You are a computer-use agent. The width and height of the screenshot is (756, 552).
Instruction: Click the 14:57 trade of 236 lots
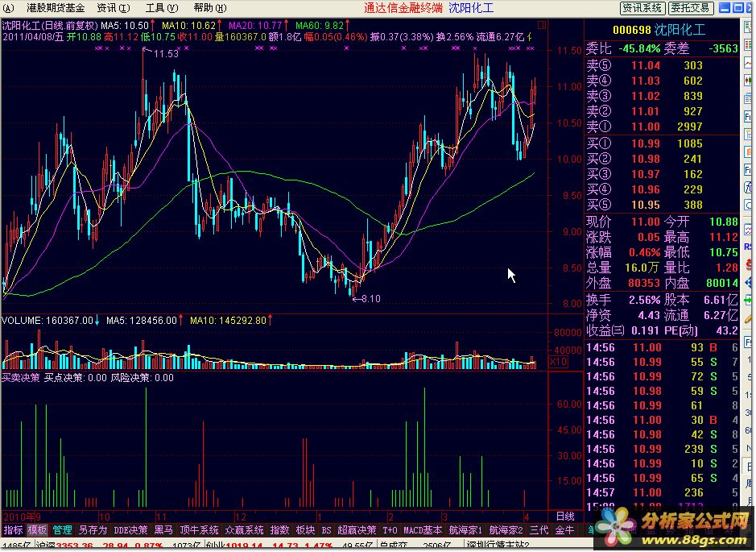[662, 492]
